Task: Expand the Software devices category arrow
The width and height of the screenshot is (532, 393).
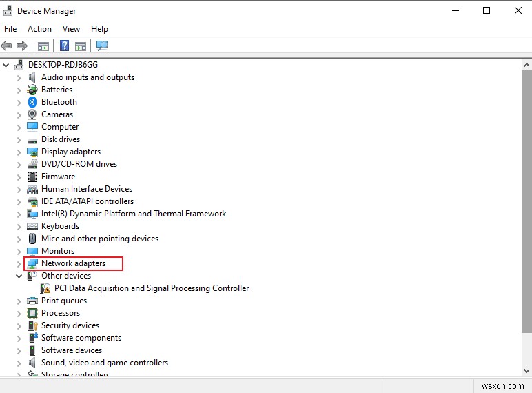Action: (19, 350)
